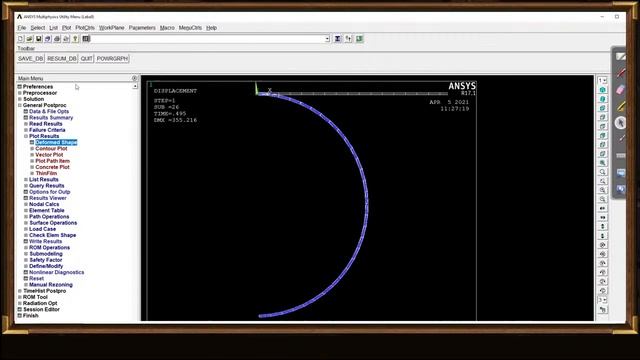Open the List menu
This screenshot has height=360, width=640.
pyautogui.click(x=53, y=28)
